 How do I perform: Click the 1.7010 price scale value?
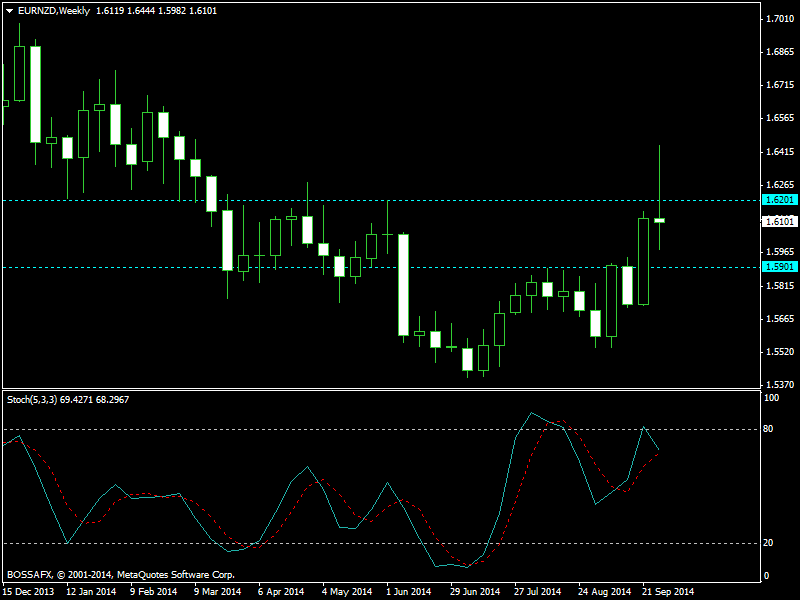(780, 19)
